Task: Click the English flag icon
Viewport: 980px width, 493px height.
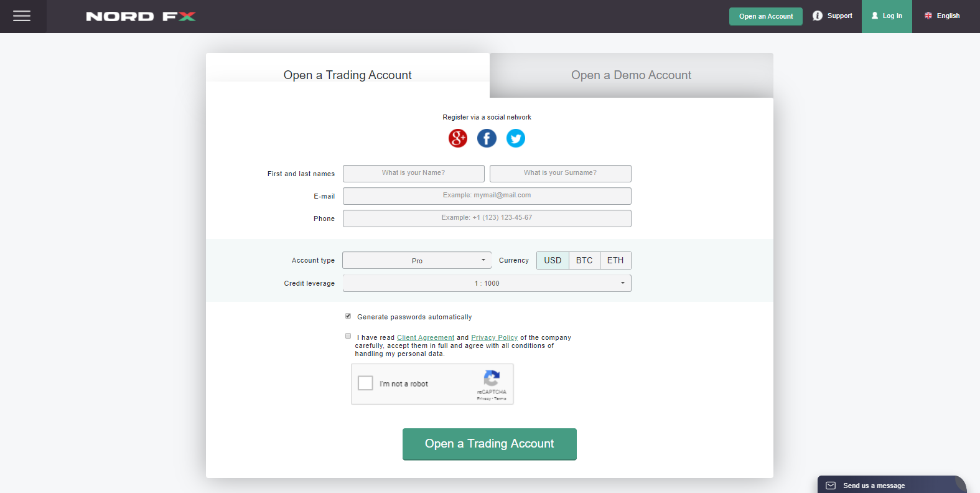Action: coord(928,16)
